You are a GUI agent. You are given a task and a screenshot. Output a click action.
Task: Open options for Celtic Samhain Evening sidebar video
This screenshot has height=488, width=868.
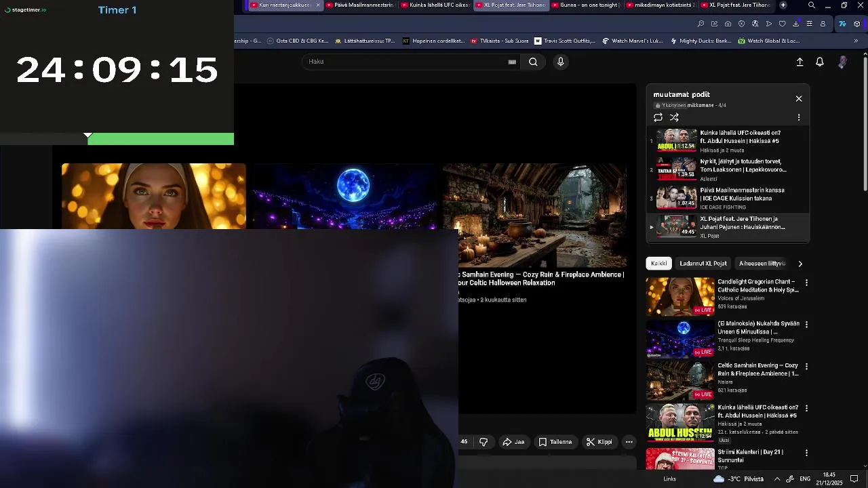coord(806,366)
